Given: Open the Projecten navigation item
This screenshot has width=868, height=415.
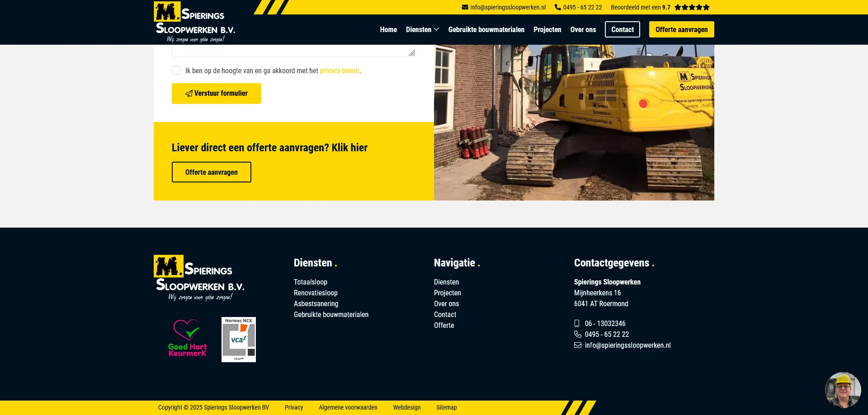Looking at the screenshot, I should pos(547,29).
